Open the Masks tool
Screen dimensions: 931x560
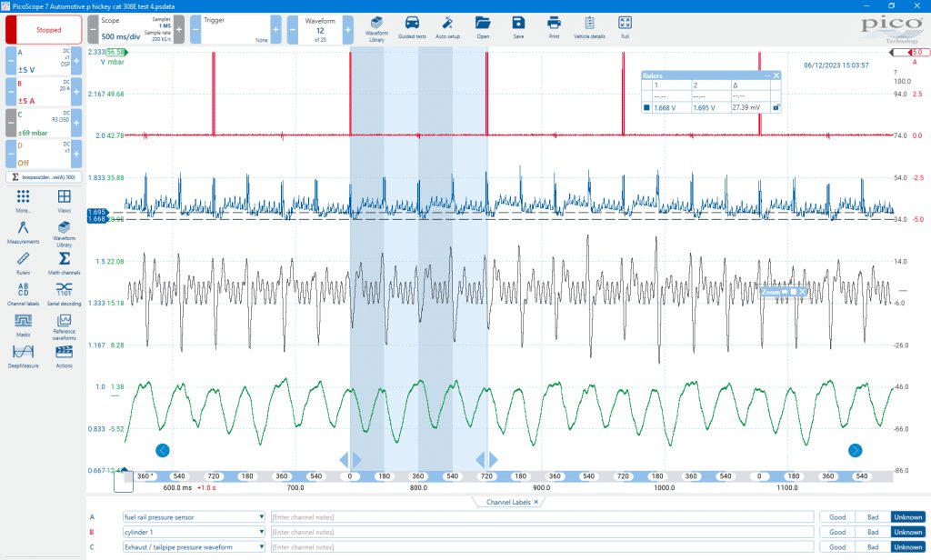coord(23,325)
